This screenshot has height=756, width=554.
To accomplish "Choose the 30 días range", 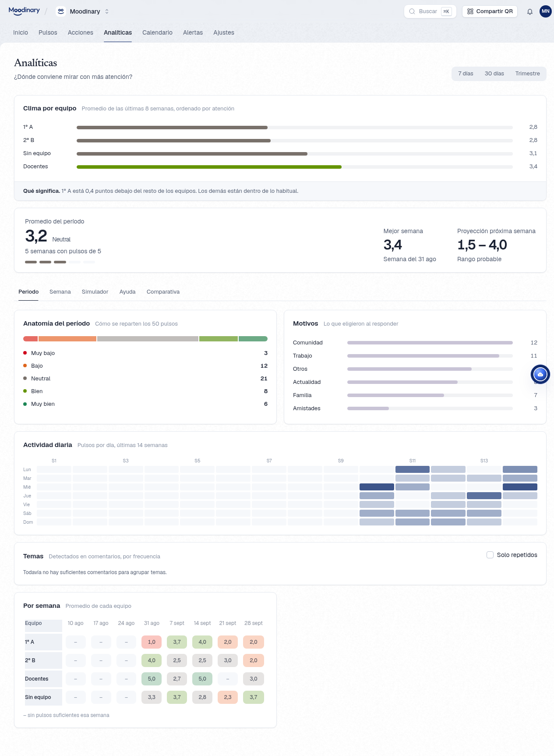I will tap(494, 74).
